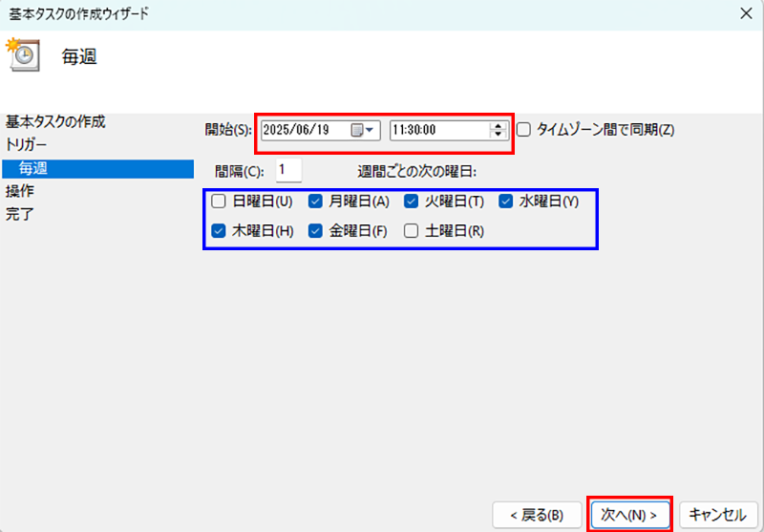Viewport: 764px width, 532px height.
Task: Select 操作 step in sidebar
Action: (19, 191)
